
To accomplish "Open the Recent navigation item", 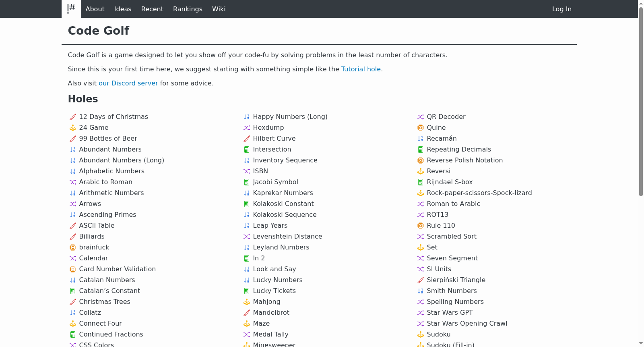I will pos(152,9).
